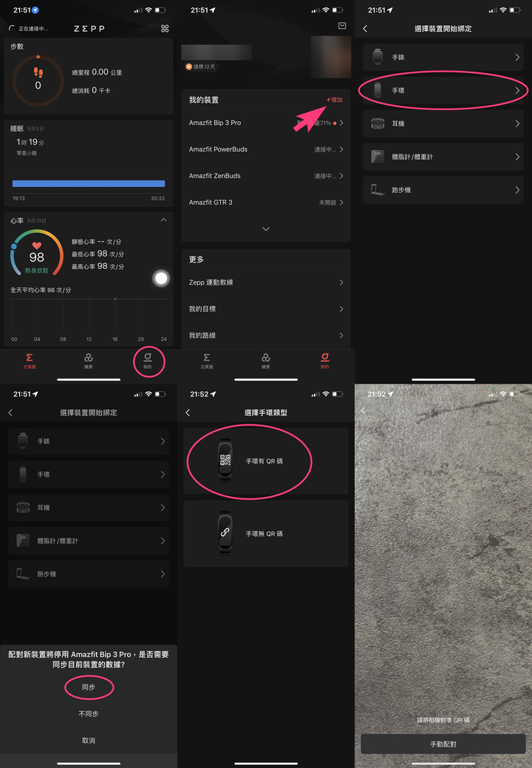Choose 耳機 in the active device type list
The width and height of the screenshot is (532, 768).
(443, 123)
